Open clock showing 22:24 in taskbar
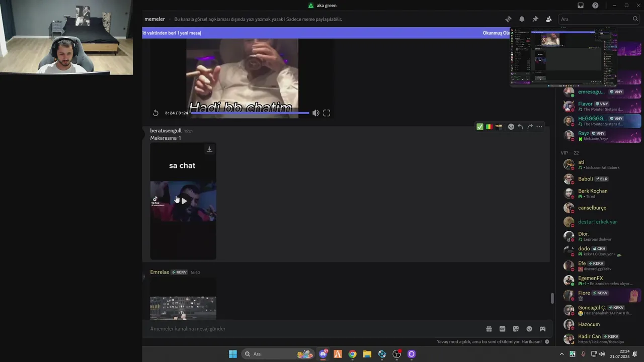Image resolution: width=644 pixels, height=362 pixels. pos(620,354)
